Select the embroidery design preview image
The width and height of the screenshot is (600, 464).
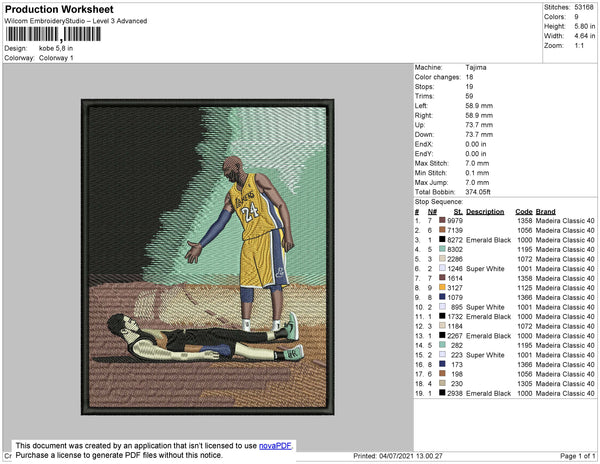click(x=208, y=257)
